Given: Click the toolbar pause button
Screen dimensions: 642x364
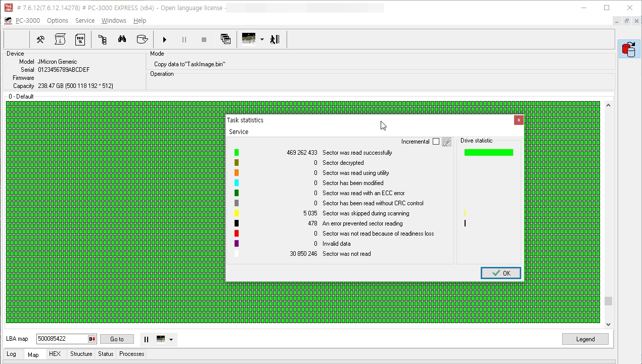Looking at the screenshot, I should 184,39.
